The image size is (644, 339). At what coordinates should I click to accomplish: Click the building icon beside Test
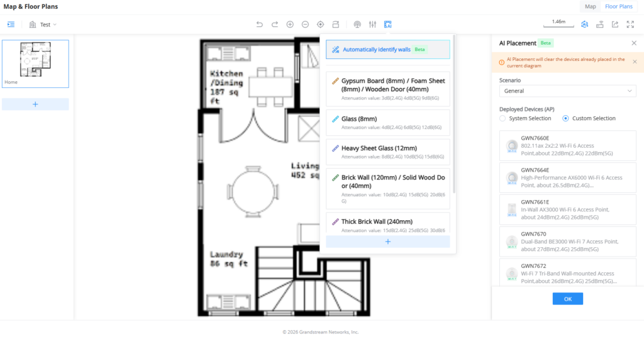pos(33,25)
